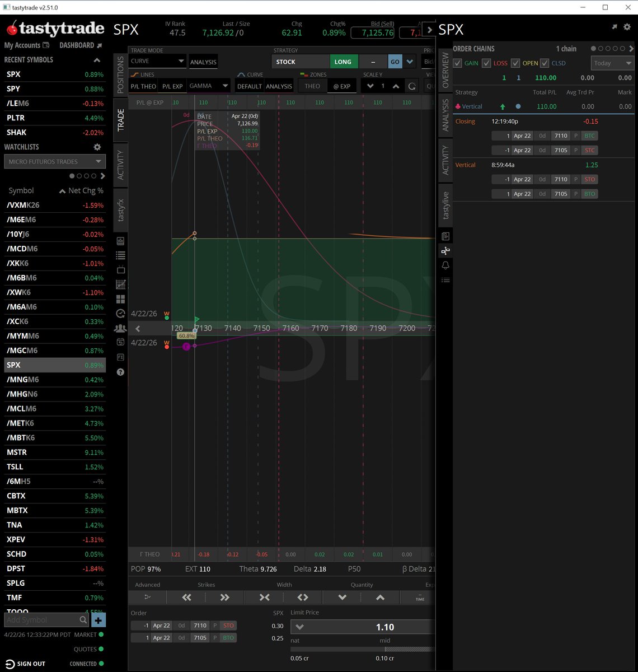Viewport: 638px width, 672px height.
Task: Toggle THEO zones button
Action: click(312, 86)
